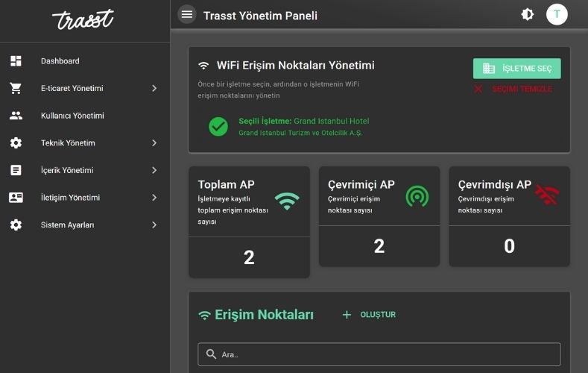Image resolution: width=588 pixels, height=373 pixels.
Task: Click the Toplam AP wifi icon
Action: pos(286,201)
